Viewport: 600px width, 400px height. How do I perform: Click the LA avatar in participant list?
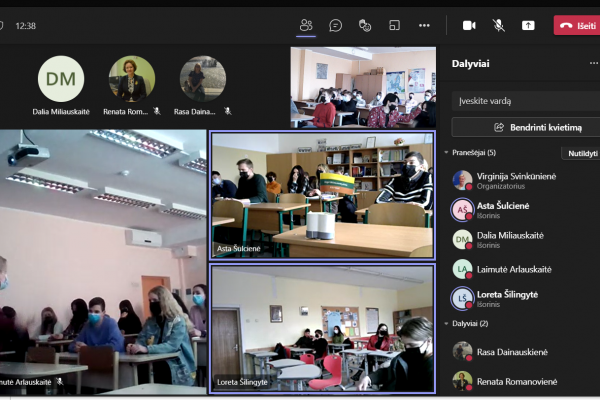[x=462, y=269]
